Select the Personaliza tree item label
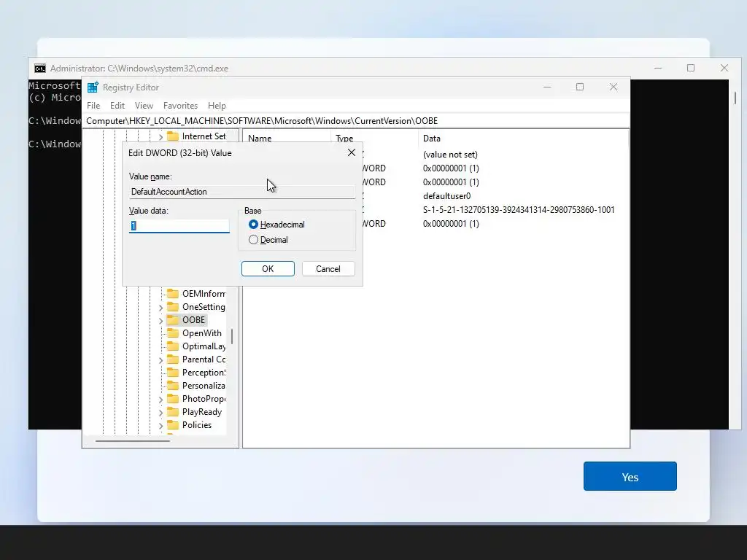Screen dimensions: 747x560 pyautogui.click(x=204, y=386)
